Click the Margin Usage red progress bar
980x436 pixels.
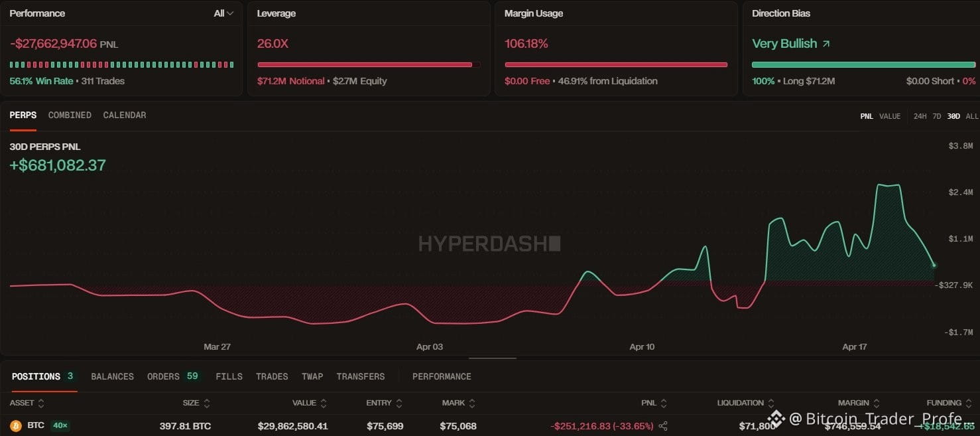point(616,64)
